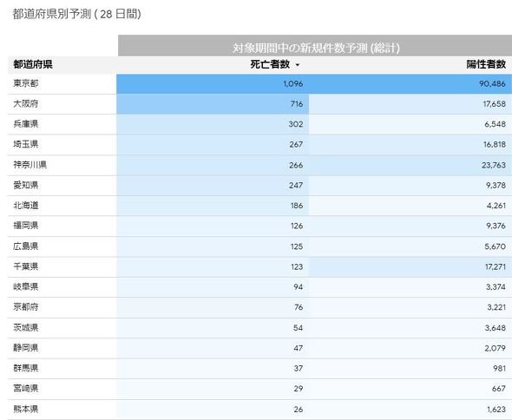This screenshot has width=512, height=420.
Task: Select the 福岡県 row label
Action: point(26,226)
